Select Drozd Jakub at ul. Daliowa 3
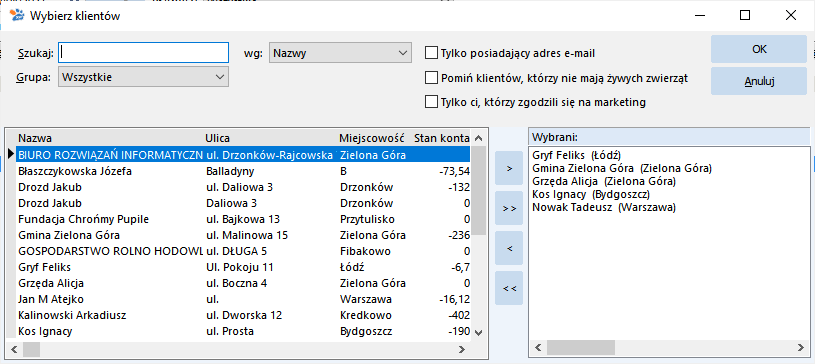This screenshot has width=815, height=364. click(x=243, y=187)
